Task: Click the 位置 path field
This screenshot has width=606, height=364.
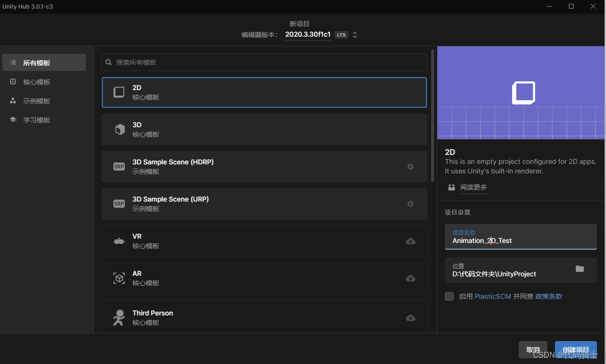Action: [x=521, y=270]
